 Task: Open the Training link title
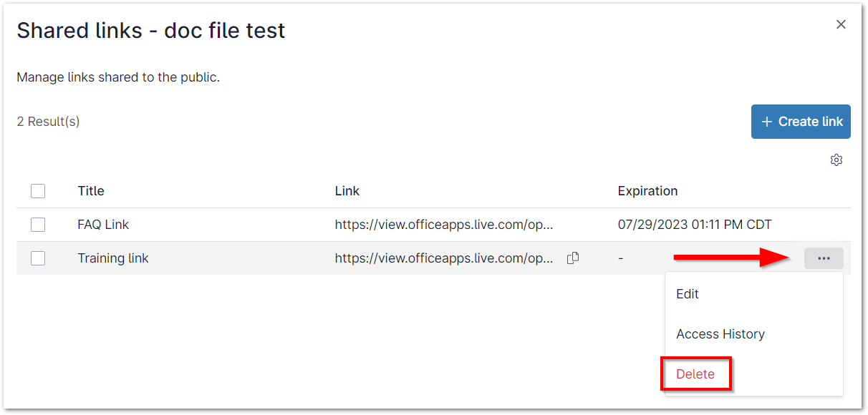pos(113,258)
